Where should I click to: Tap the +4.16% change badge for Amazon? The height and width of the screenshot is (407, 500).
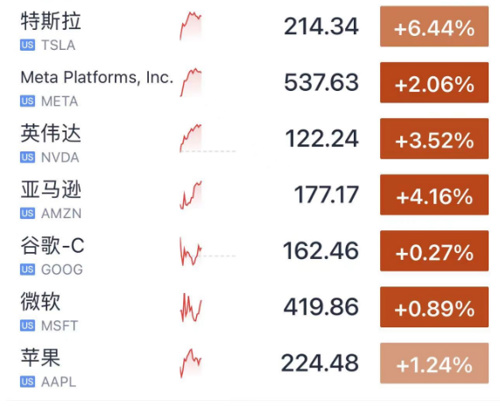[434, 195]
